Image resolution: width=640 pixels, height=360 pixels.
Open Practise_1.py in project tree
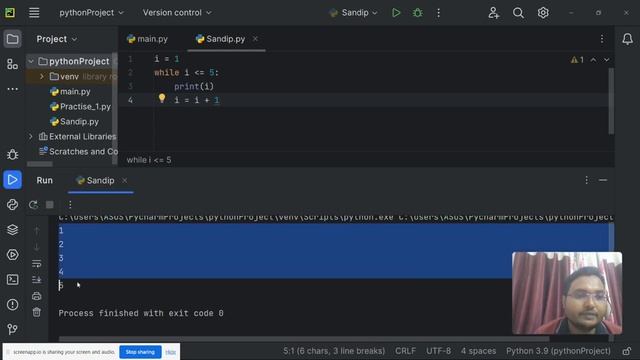[x=80, y=107]
